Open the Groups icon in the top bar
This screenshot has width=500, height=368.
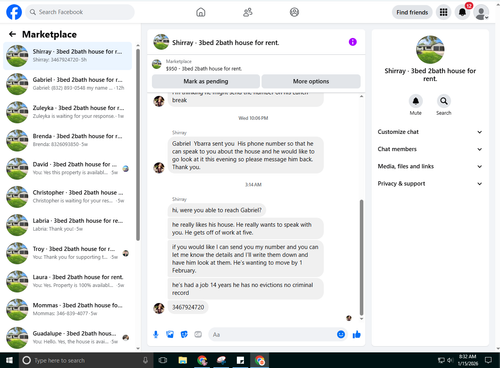[294, 12]
